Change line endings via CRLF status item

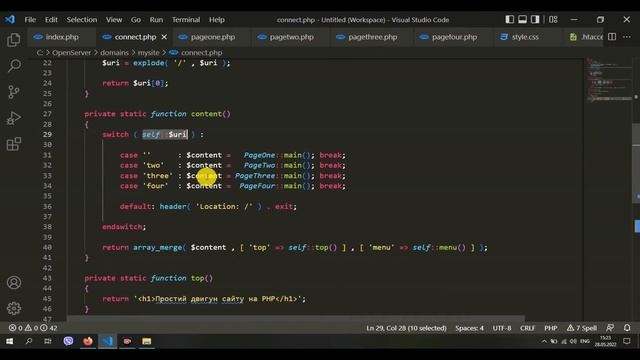click(527, 328)
